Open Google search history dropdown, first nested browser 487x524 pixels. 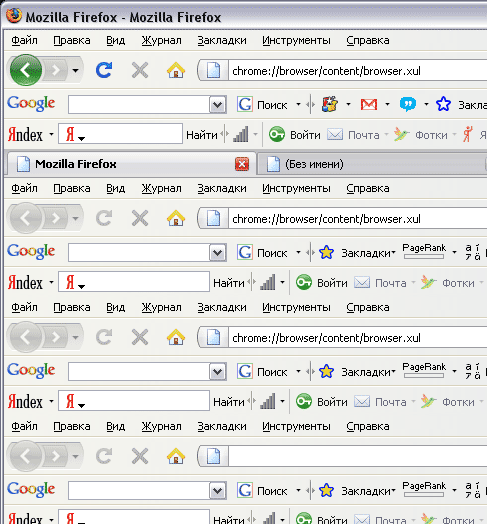point(218,253)
